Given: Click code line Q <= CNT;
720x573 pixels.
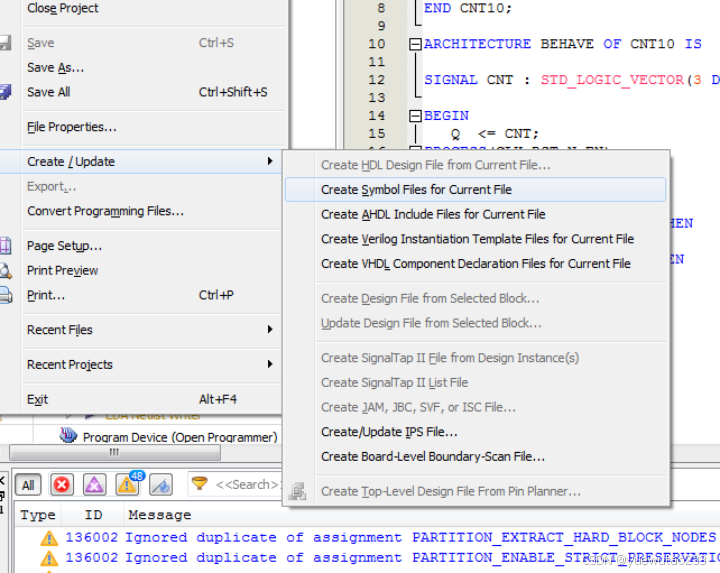Looking at the screenshot, I should 494,134.
